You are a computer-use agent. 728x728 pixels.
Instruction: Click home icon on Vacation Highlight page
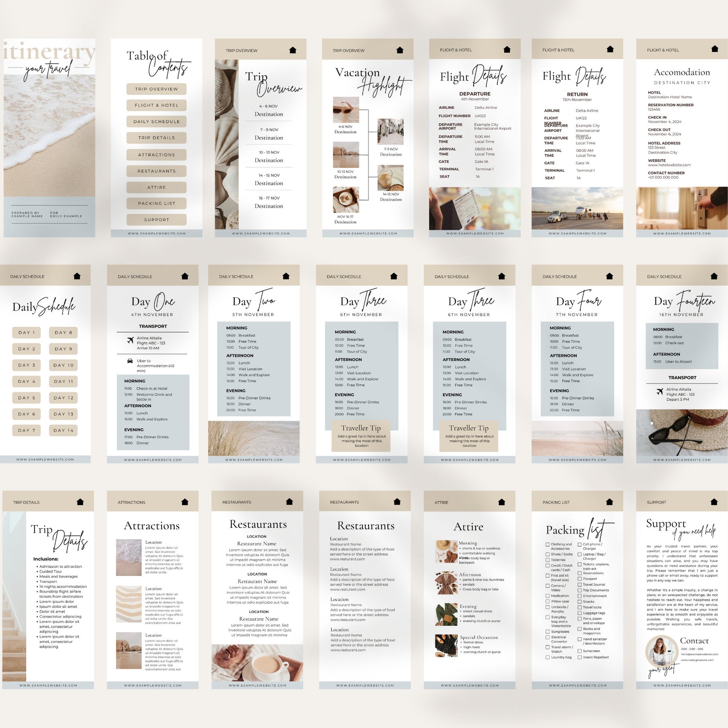[400, 50]
